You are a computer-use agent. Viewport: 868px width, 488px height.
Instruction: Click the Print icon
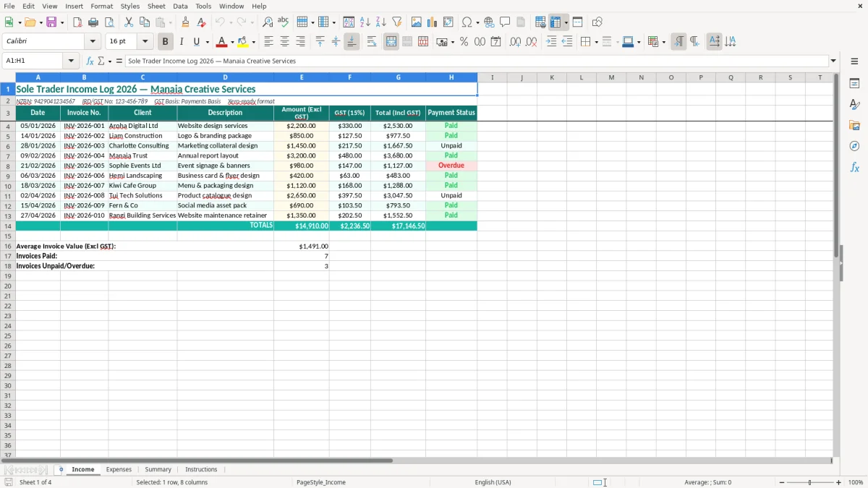click(93, 22)
